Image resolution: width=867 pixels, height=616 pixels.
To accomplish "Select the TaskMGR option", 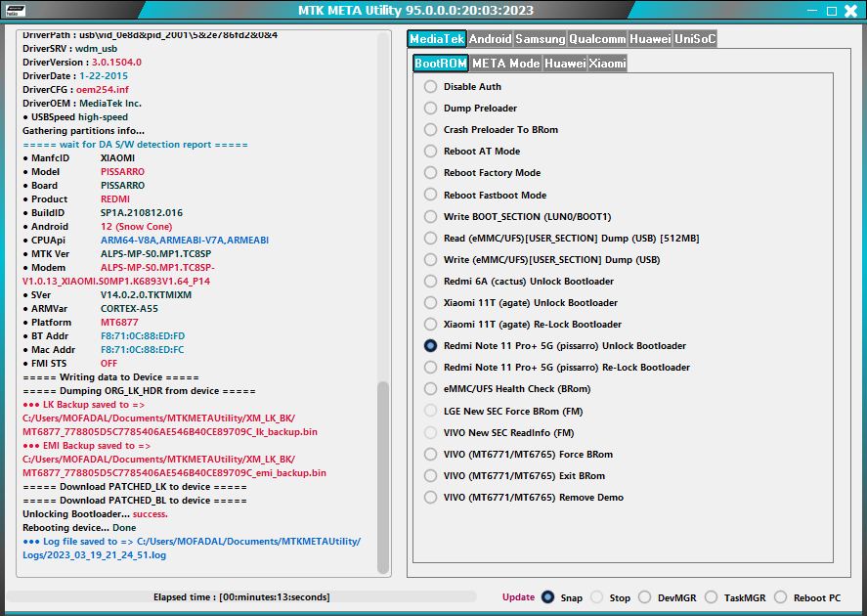I will (735, 597).
